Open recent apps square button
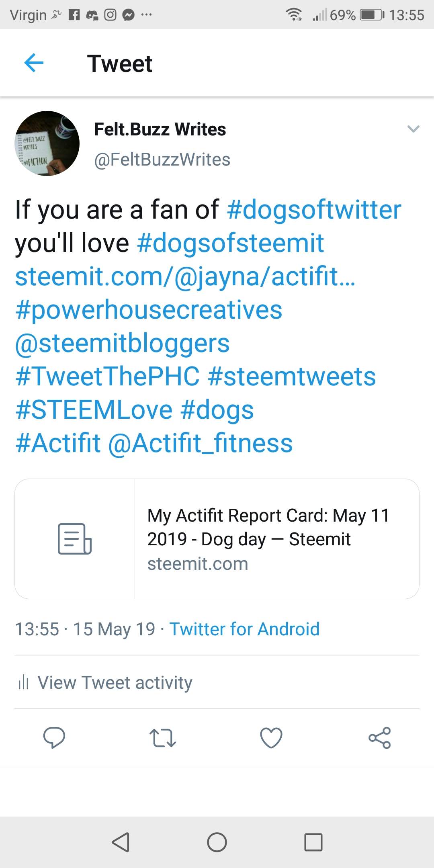 tap(313, 842)
